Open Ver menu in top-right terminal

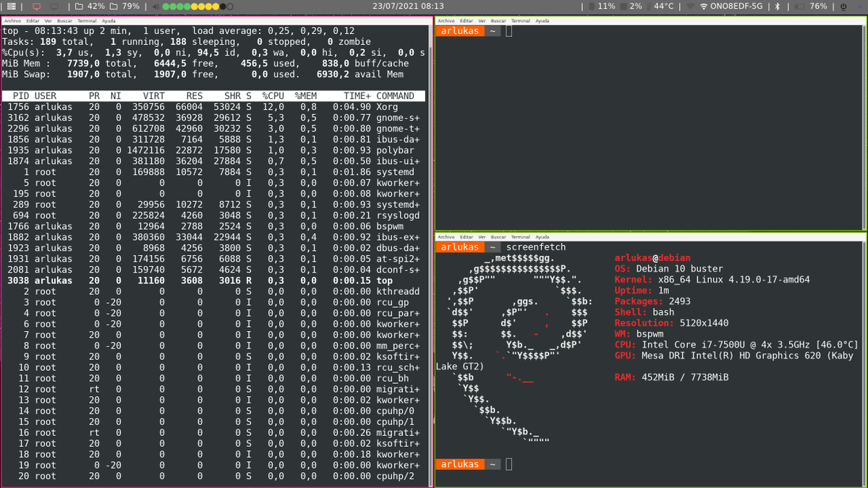[482, 21]
